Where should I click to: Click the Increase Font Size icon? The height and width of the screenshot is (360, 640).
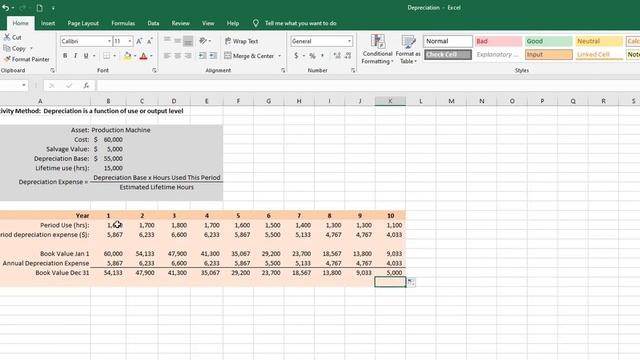coord(139,41)
